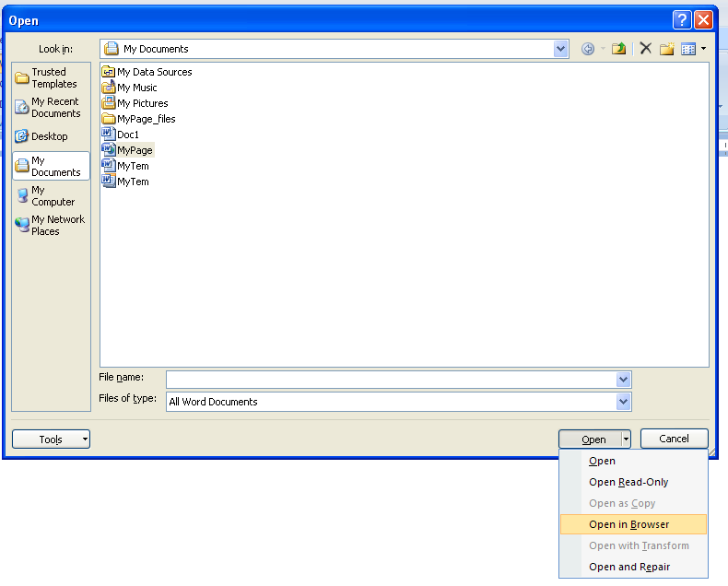
Task: Open the Views menu dropdown arrow
Action: (x=704, y=49)
